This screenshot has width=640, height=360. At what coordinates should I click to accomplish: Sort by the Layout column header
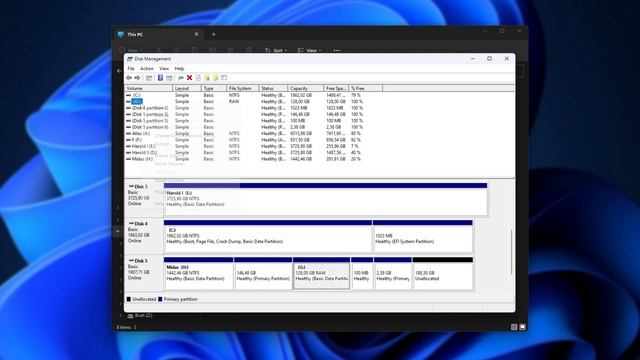(x=187, y=88)
